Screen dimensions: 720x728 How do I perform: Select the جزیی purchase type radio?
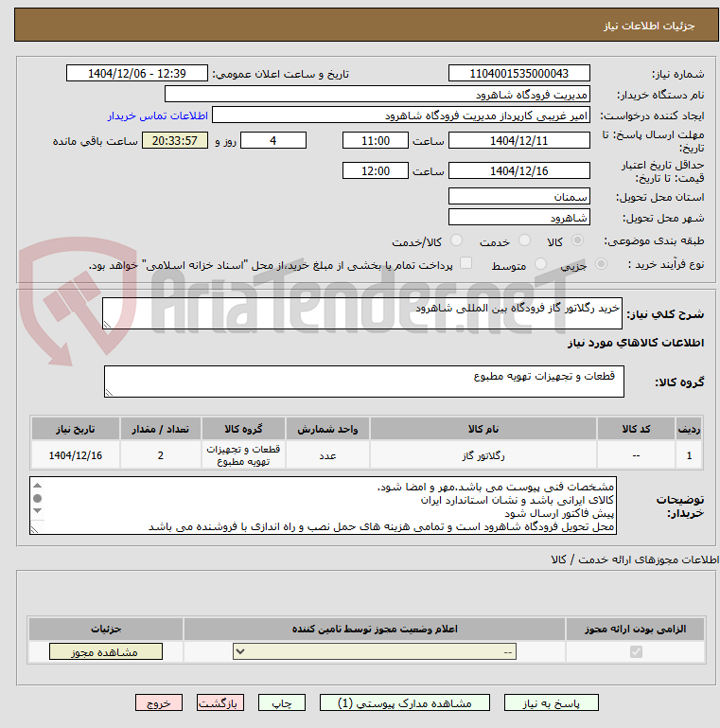point(601,264)
